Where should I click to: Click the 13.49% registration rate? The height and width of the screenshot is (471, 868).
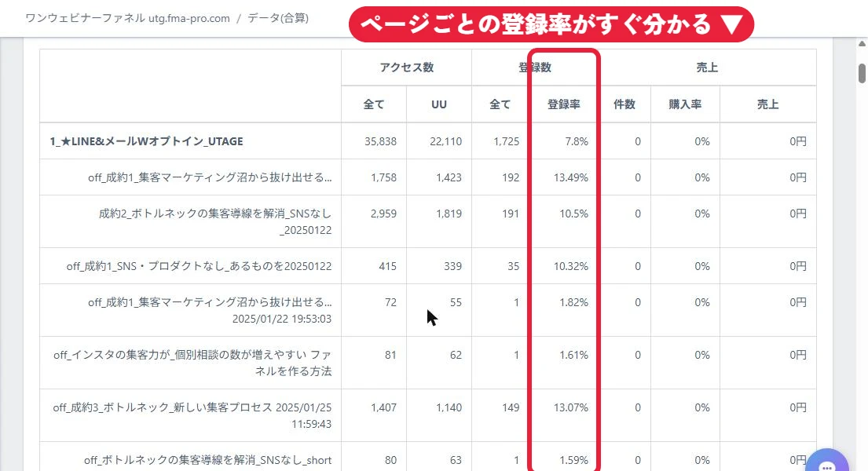tap(571, 177)
